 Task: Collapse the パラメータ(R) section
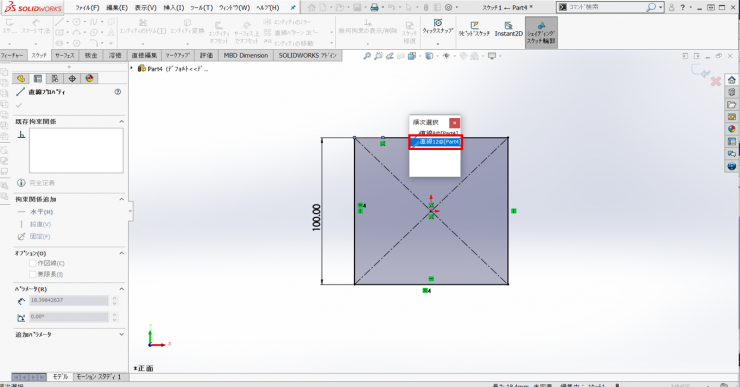coord(121,289)
